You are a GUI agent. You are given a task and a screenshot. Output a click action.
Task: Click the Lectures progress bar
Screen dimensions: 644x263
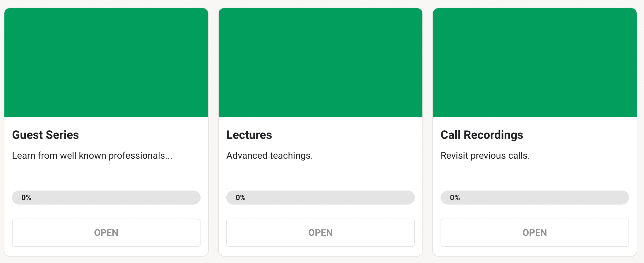tap(331, 198)
